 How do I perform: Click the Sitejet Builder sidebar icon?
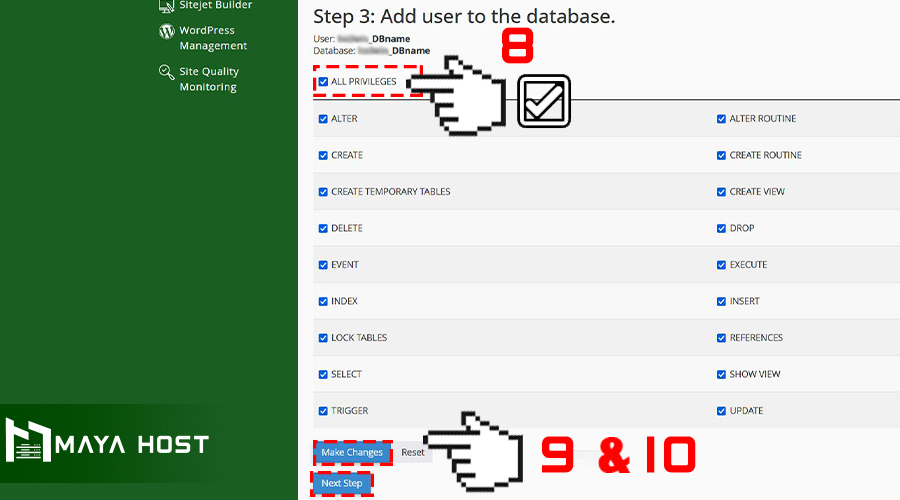tap(166, 6)
